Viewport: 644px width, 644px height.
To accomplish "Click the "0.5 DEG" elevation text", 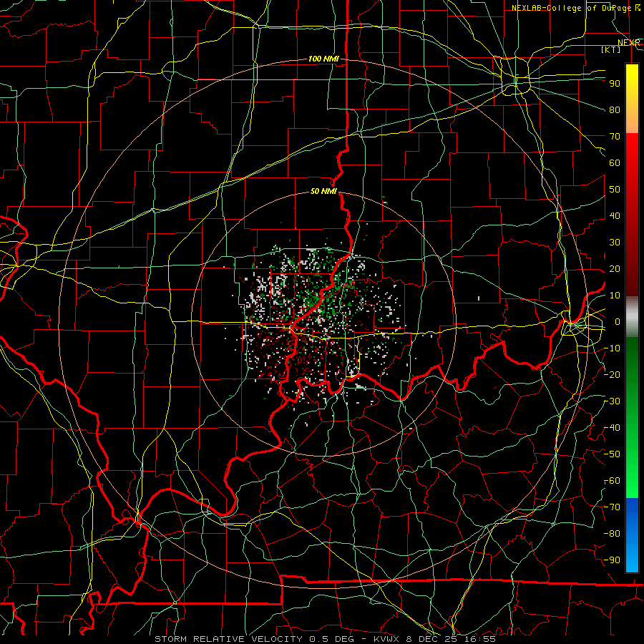I will (x=333, y=639).
